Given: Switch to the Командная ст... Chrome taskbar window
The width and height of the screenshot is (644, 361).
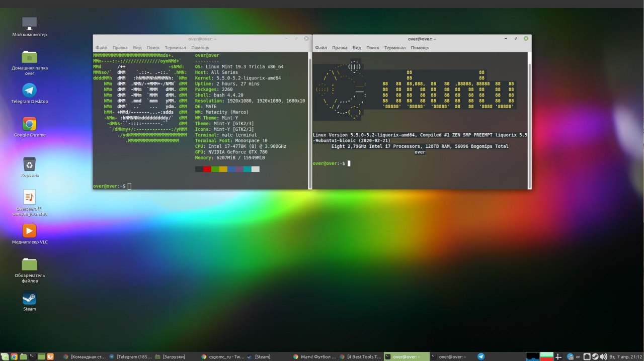Looking at the screenshot, I should click(84, 356).
